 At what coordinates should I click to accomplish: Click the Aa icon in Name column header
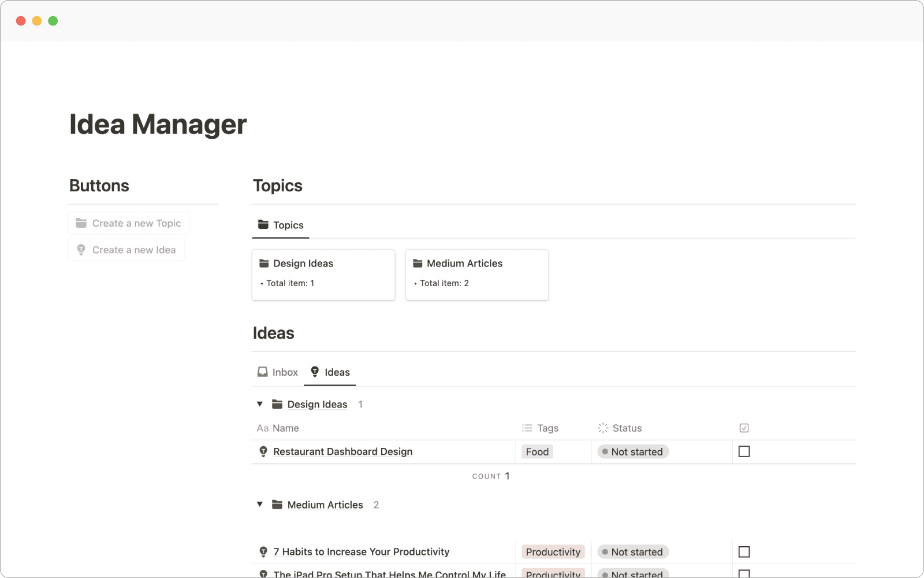point(263,428)
